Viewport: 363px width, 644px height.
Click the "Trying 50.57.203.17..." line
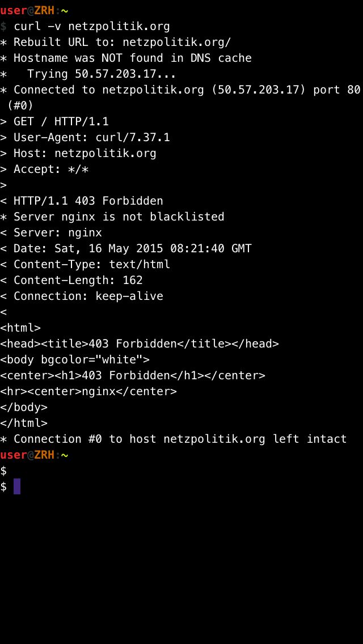point(101,74)
